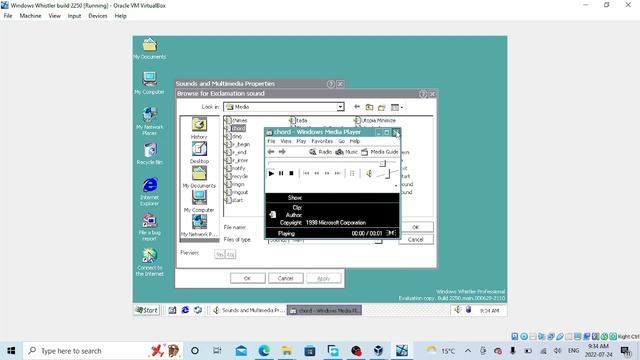Open My Documents in Browse dialog places bar
Screen dimensions: 640x360
point(199,177)
